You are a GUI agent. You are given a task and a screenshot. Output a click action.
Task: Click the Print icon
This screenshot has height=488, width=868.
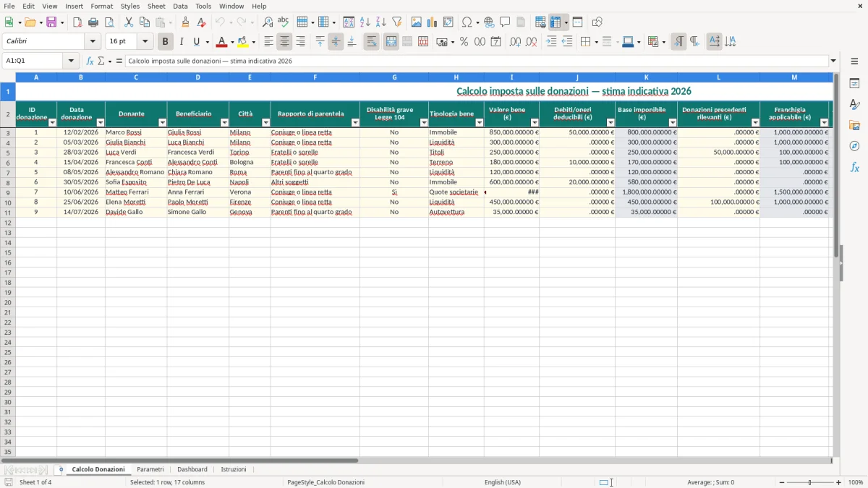coord(93,22)
